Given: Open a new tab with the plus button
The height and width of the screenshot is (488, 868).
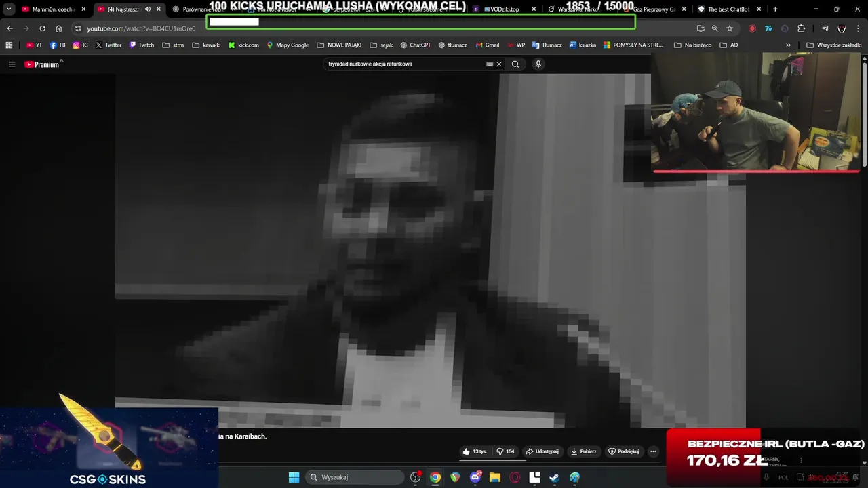Looking at the screenshot, I should (x=775, y=9).
